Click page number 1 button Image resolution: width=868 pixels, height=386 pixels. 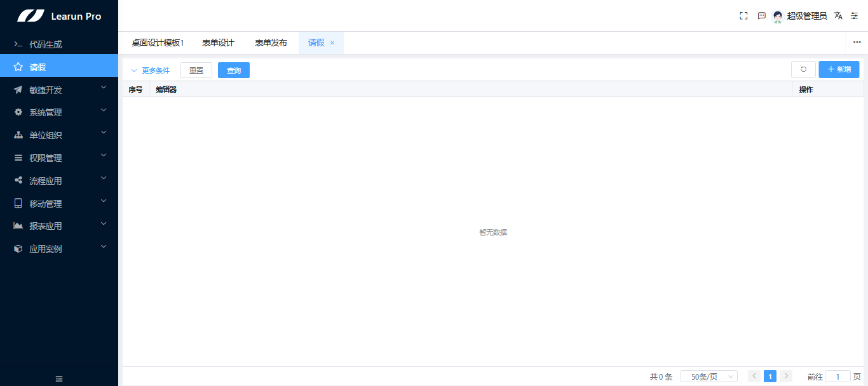pyautogui.click(x=770, y=376)
